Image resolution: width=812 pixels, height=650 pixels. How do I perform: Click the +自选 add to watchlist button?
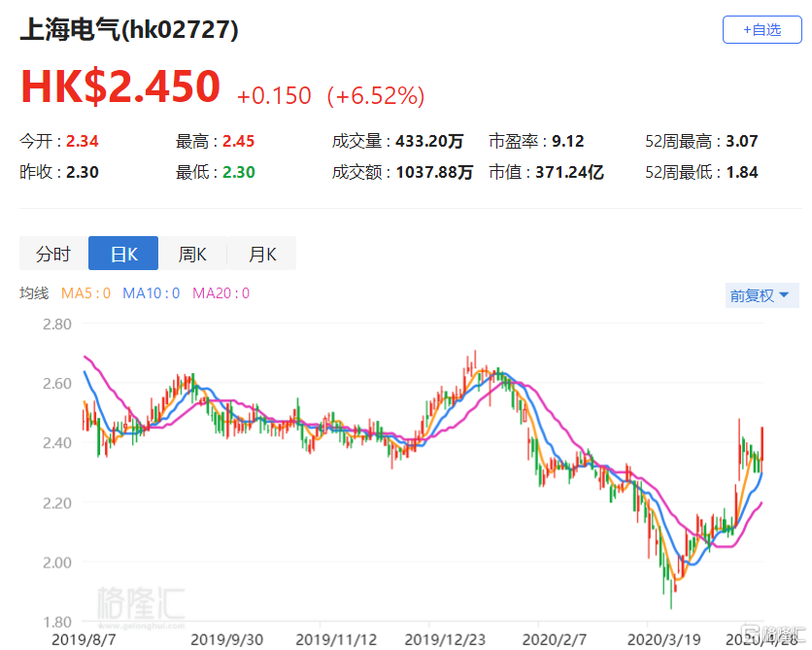tap(761, 29)
